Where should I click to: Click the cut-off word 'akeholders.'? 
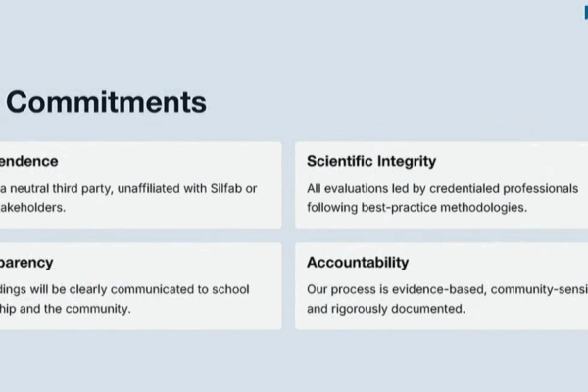tap(32, 207)
